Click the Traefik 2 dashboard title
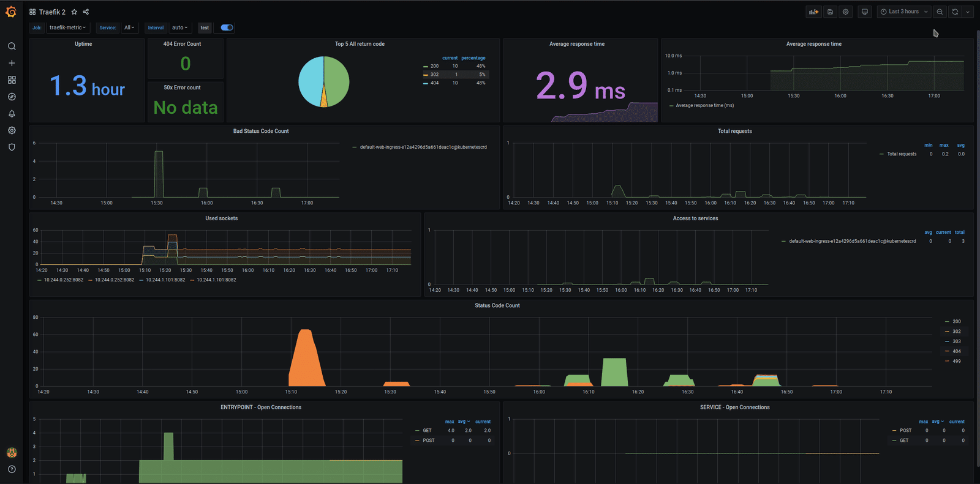980x484 pixels. 52,12
